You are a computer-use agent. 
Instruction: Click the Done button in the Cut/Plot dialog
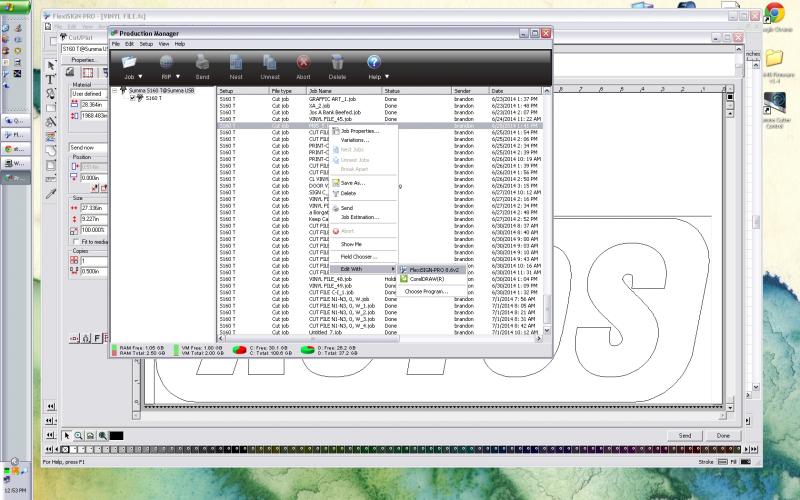tap(723, 435)
